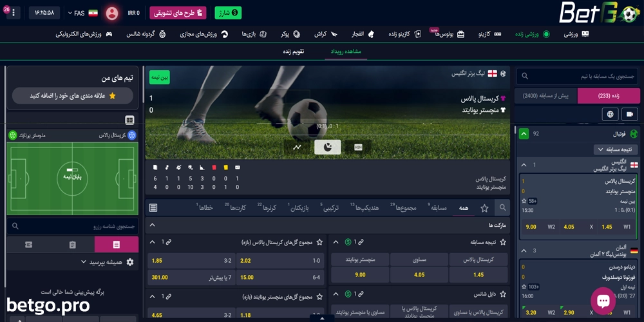644x322 pixels.
Task: Click the magnifier in the match search box
Action: point(525,77)
